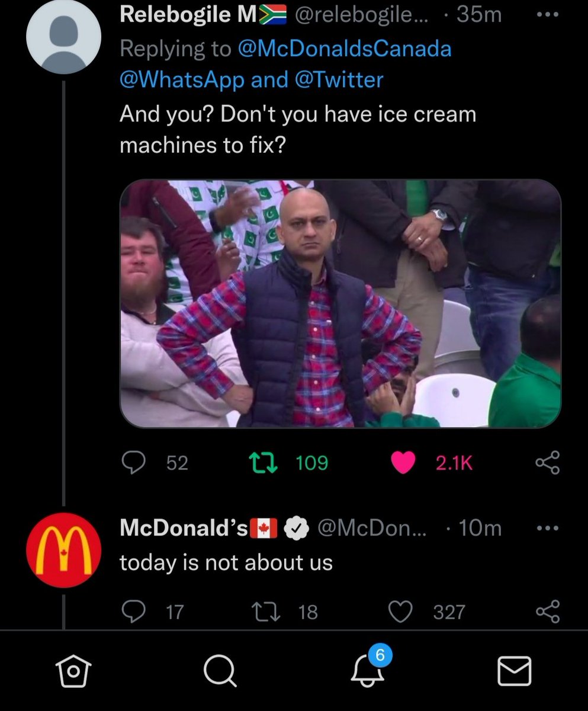
Task: Open more options on Relebogile's tweet
Action: point(547,15)
